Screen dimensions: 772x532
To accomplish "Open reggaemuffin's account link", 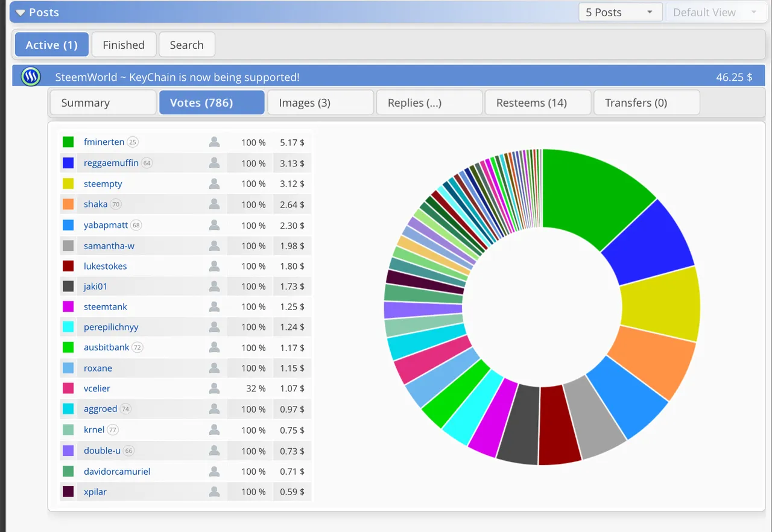I will point(111,163).
